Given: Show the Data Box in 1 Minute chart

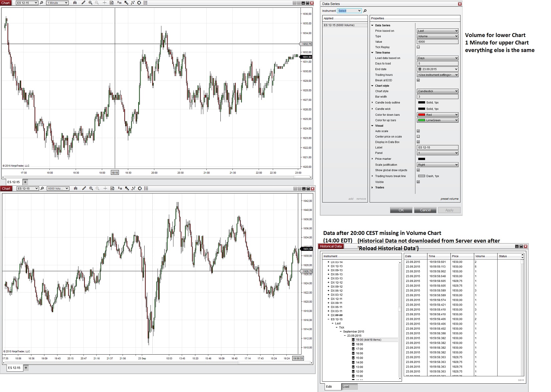Looking at the screenshot, I should [112, 3].
